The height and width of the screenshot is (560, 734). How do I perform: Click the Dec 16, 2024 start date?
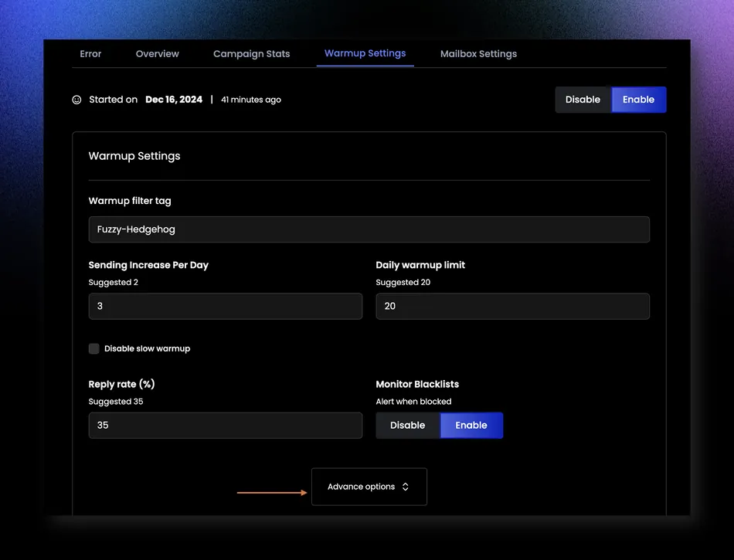[174, 100]
